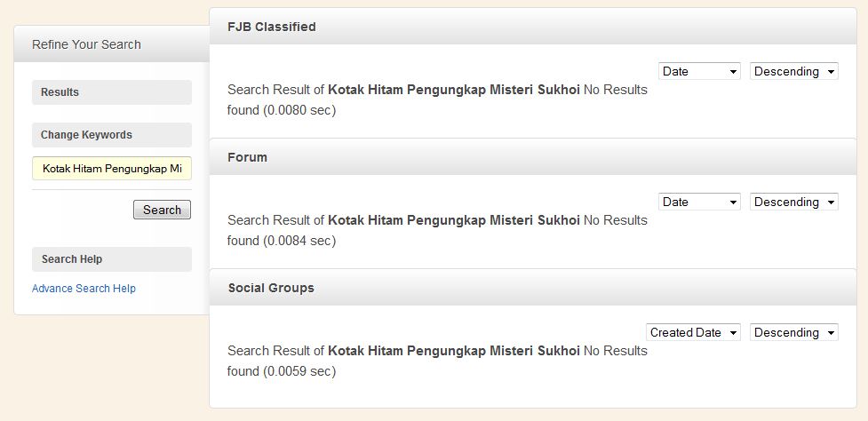868x421 pixels.
Task: Click the bold keyword in Forum result
Action: (454, 220)
